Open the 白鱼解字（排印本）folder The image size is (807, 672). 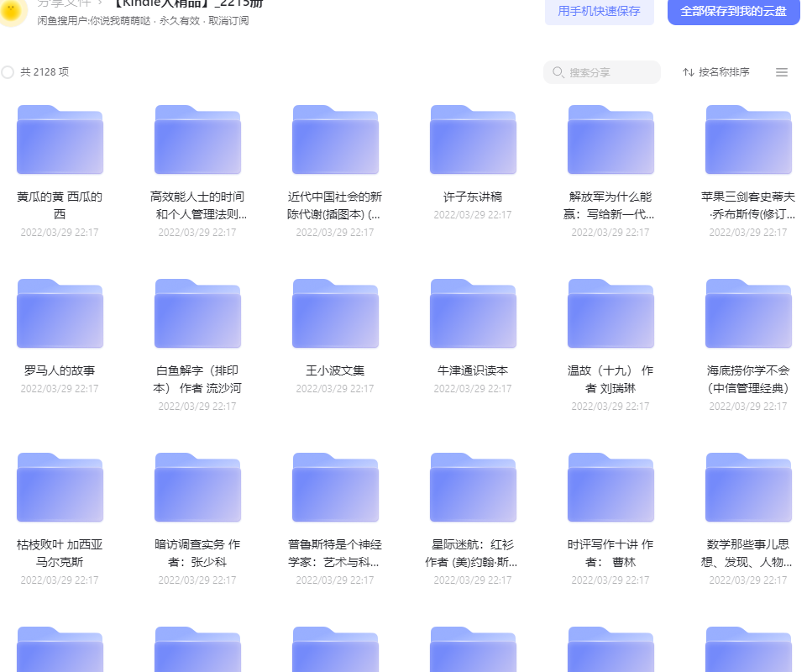[197, 313]
